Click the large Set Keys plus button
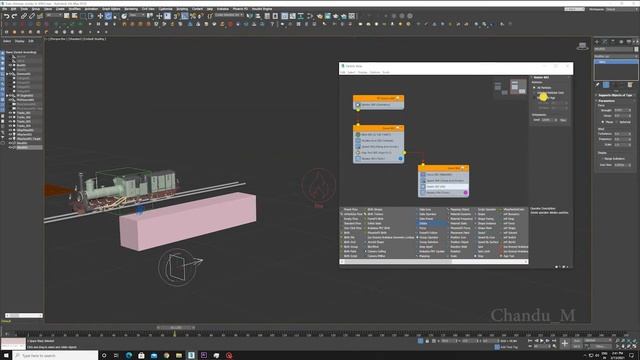This screenshot has height=360, width=640. (x=564, y=343)
